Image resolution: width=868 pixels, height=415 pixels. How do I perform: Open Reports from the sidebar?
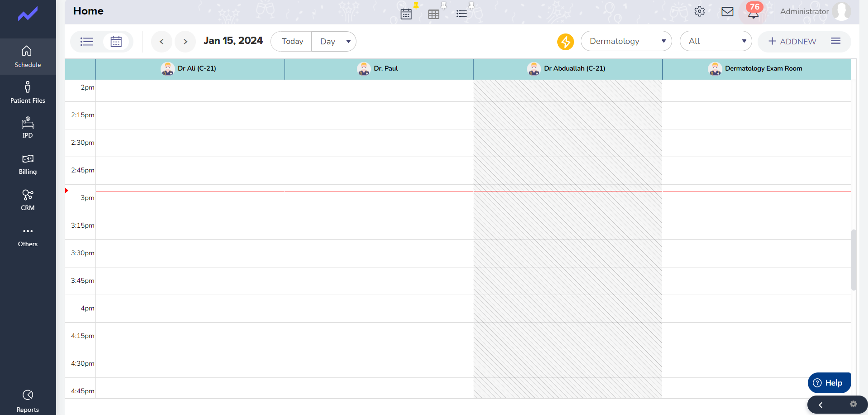[28, 401]
